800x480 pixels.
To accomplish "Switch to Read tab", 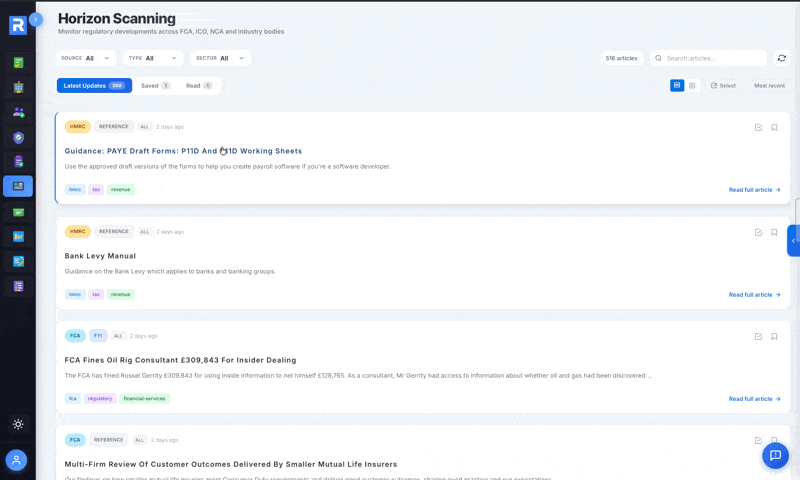I will coord(198,86).
